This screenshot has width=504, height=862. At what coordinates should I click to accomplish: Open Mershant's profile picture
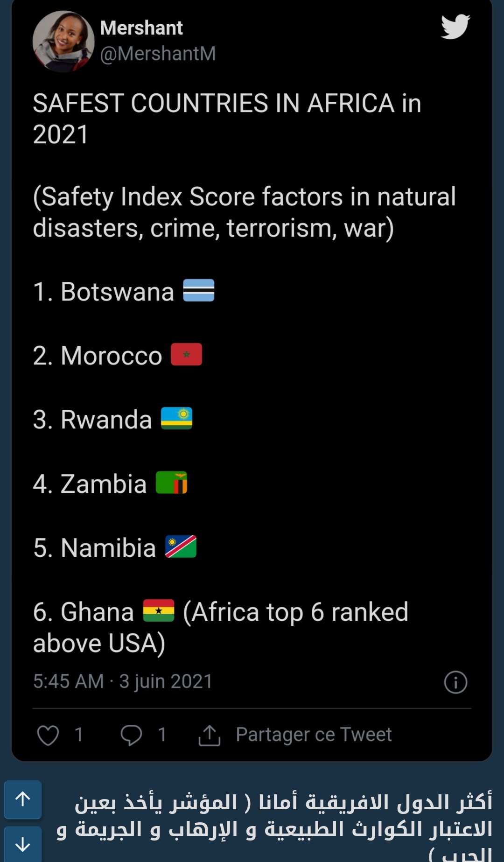(x=63, y=41)
